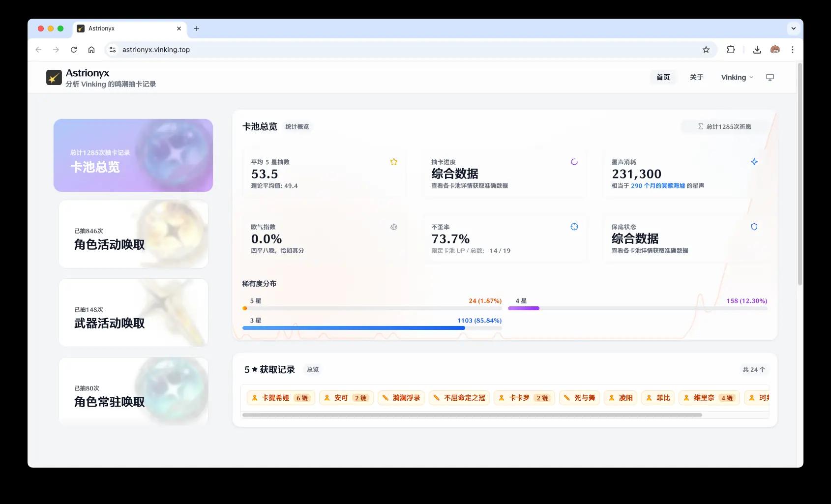
Task: Bookmark this page with the star icon
Action: click(x=706, y=50)
